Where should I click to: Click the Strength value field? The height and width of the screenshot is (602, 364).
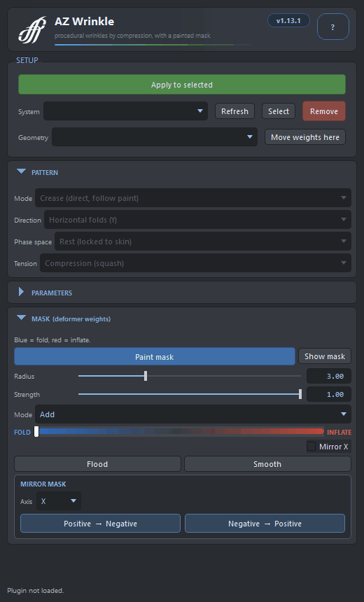329,394
